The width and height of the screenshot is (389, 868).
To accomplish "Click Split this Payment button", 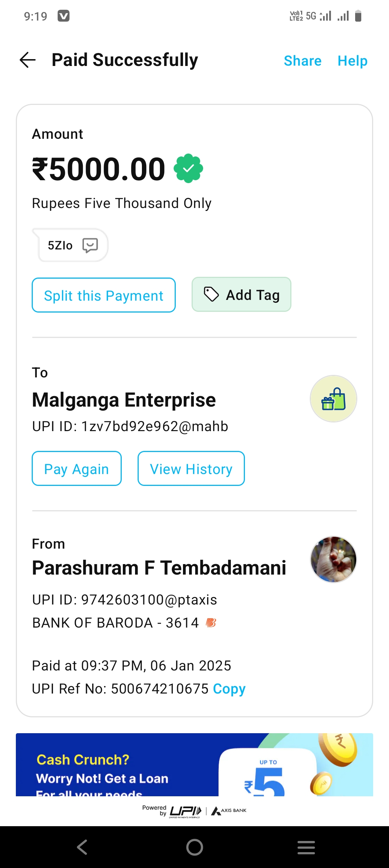I will (x=104, y=295).
